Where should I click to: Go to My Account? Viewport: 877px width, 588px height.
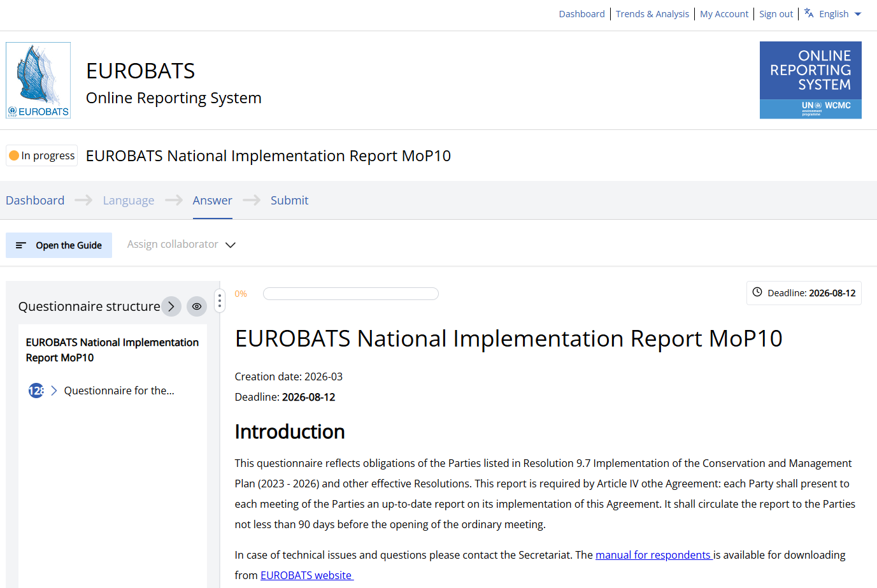pyautogui.click(x=724, y=14)
